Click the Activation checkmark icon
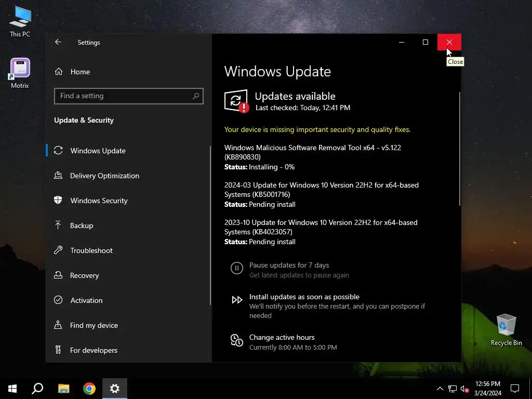Screen dimensions: 532x399 click(58, 300)
